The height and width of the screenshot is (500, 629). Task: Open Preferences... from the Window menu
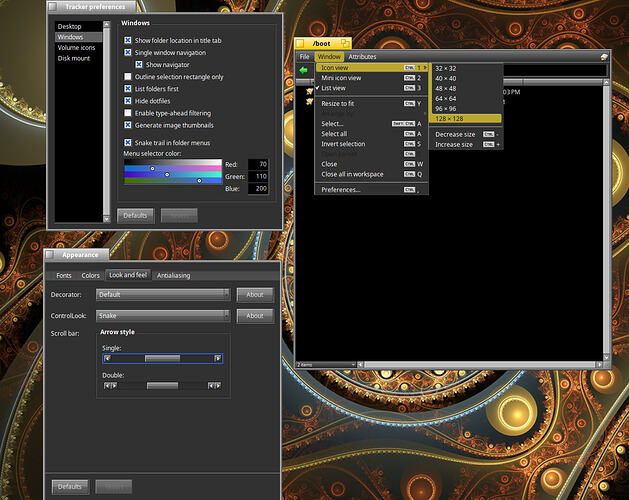371,190
